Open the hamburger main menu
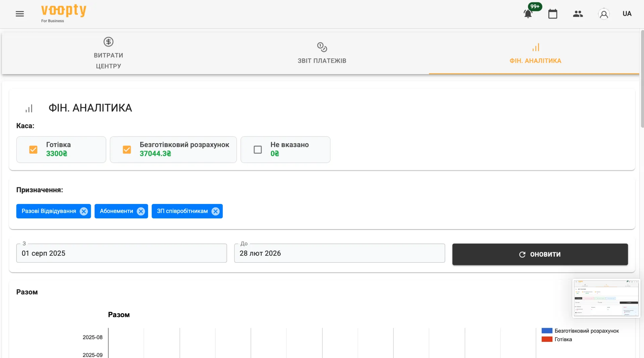The image size is (644, 358). click(20, 14)
